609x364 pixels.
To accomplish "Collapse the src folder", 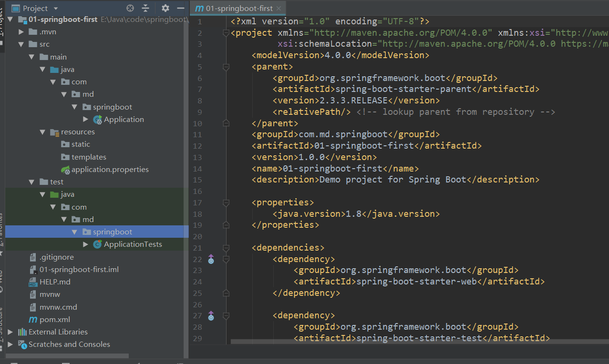I will (21, 44).
